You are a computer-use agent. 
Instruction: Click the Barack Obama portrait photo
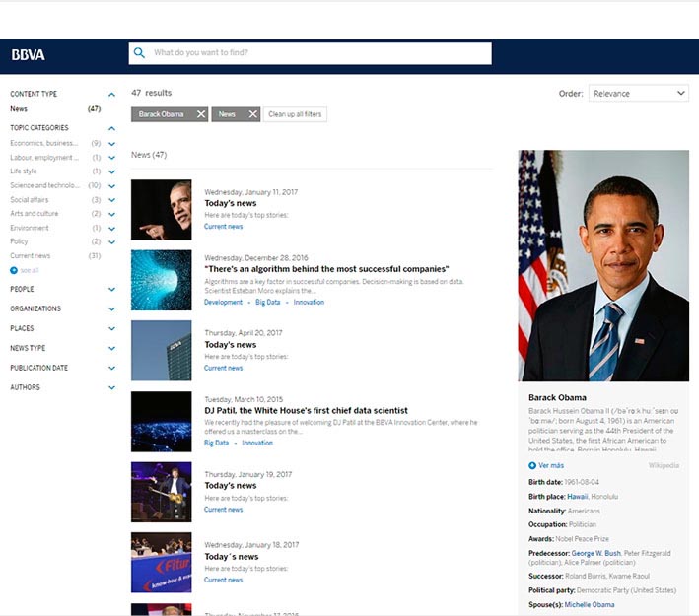tap(603, 266)
